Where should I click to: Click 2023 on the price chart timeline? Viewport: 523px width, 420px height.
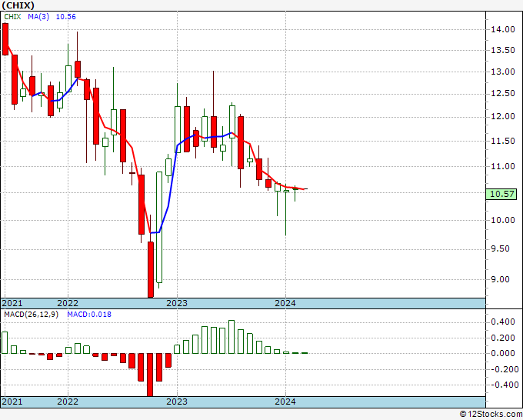coord(177,303)
